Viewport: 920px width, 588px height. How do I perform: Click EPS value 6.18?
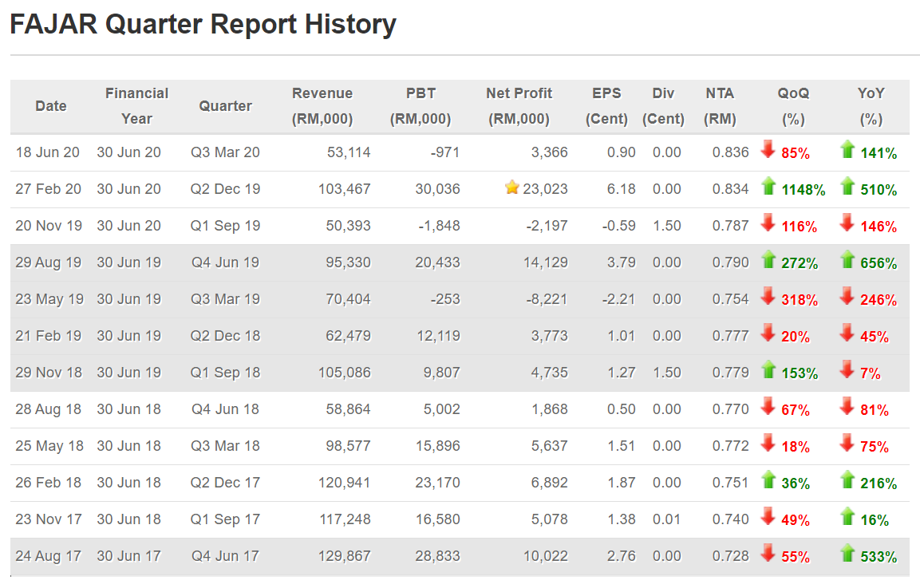pyautogui.click(x=622, y=190)
